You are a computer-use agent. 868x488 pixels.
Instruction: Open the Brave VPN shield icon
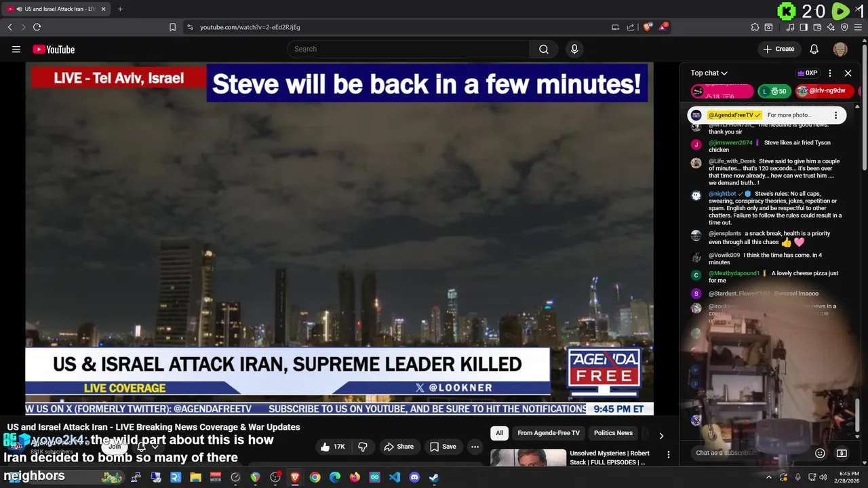pyautogui.click(x=844, y=27)
